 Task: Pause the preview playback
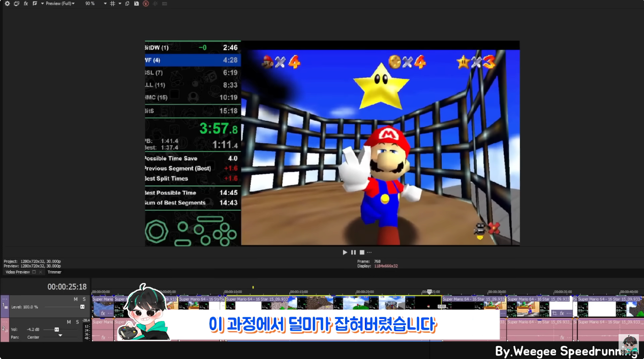coord(353,252)
